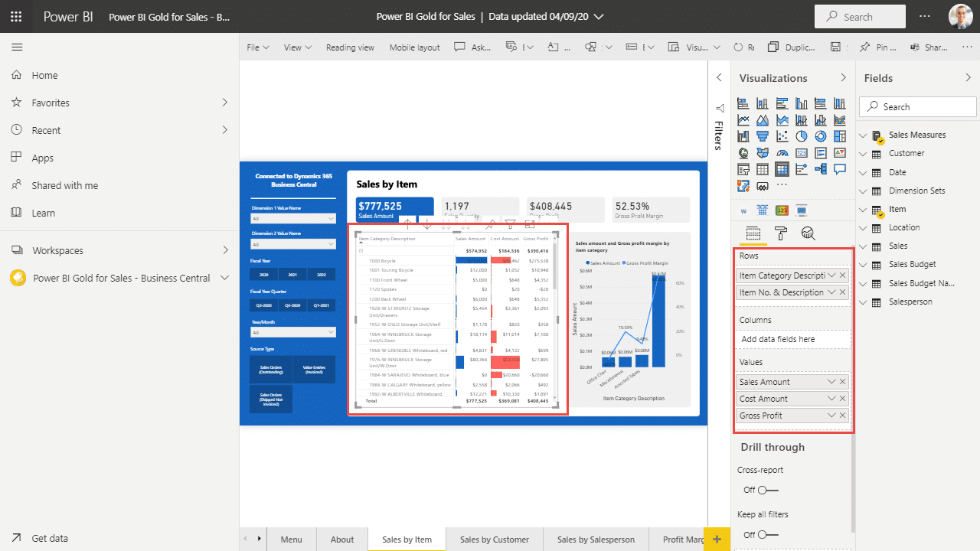The image size is (980, 551).
Task: Expand the Salesperson table in Fields
Action: coord(864,302)
